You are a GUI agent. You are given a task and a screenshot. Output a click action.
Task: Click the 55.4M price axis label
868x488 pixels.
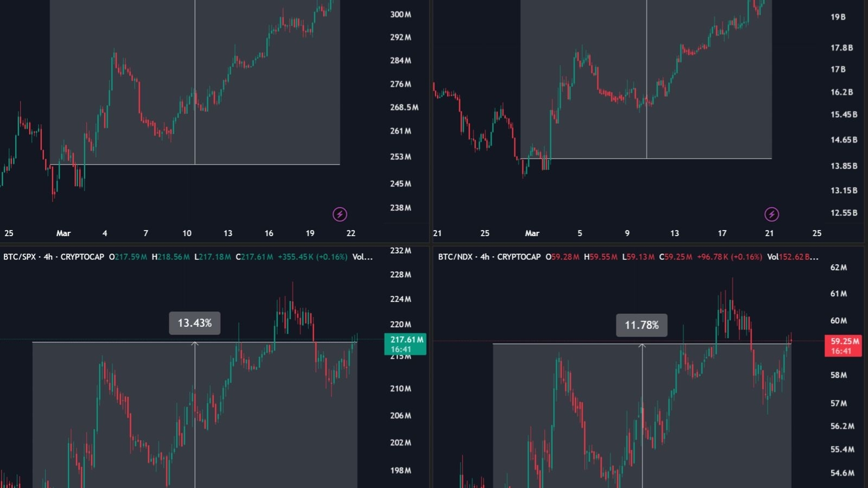843,449
